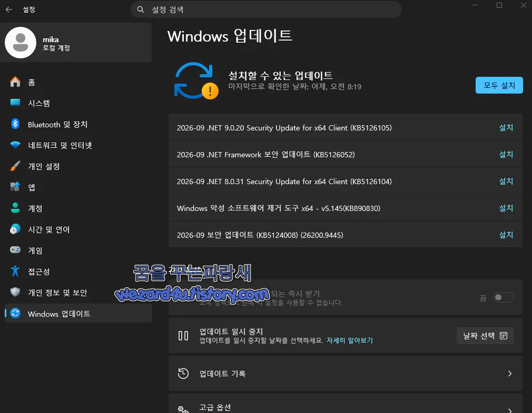Install KB5126104 .NET 8.0.31 update
Screen dimensions: 532x413
coord(506,181)
